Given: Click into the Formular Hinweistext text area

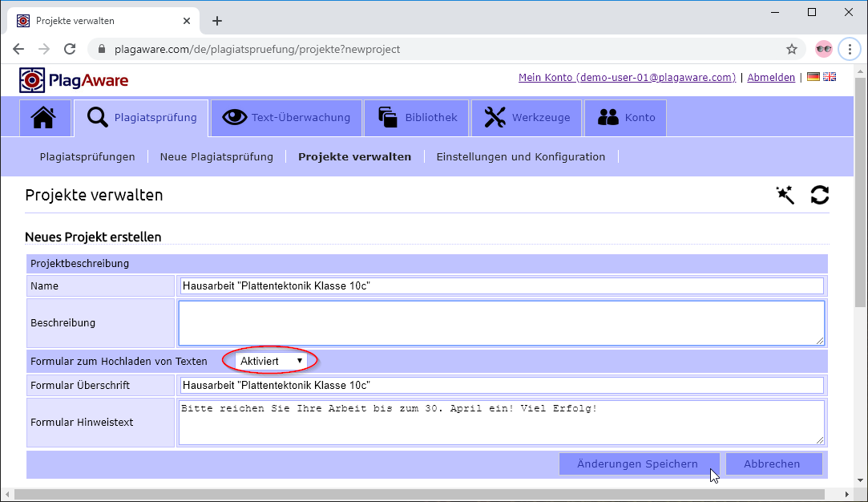Looking at the screenshot, I should [502, 423].
